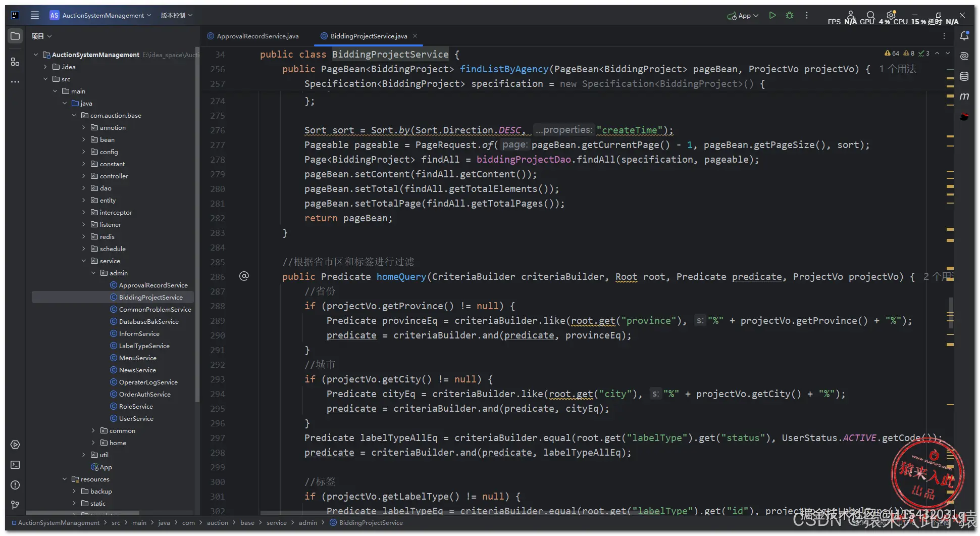Collapse the resources folder
Image resolution: width=980 pixels, height=536 pixels.
[x=65, y=479]
